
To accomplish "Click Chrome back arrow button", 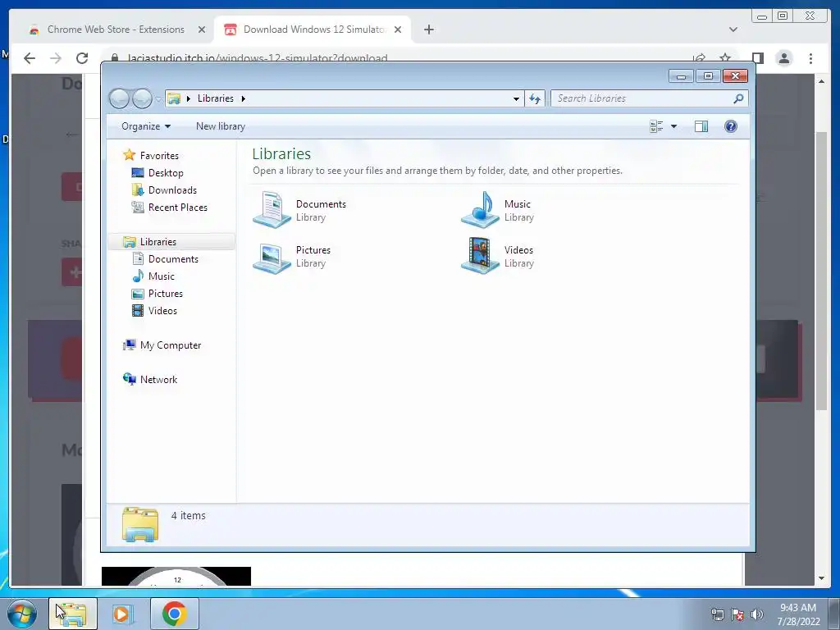I will [30, 58].
